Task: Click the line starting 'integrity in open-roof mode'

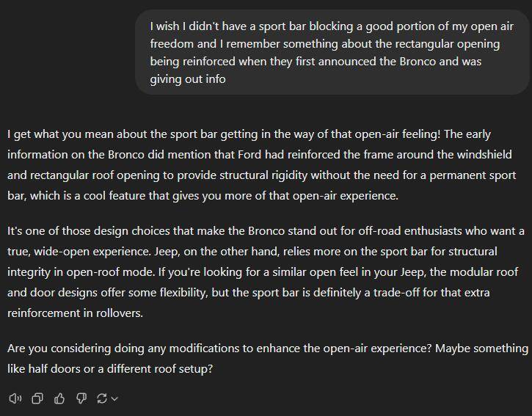Action: coord(263,272)
